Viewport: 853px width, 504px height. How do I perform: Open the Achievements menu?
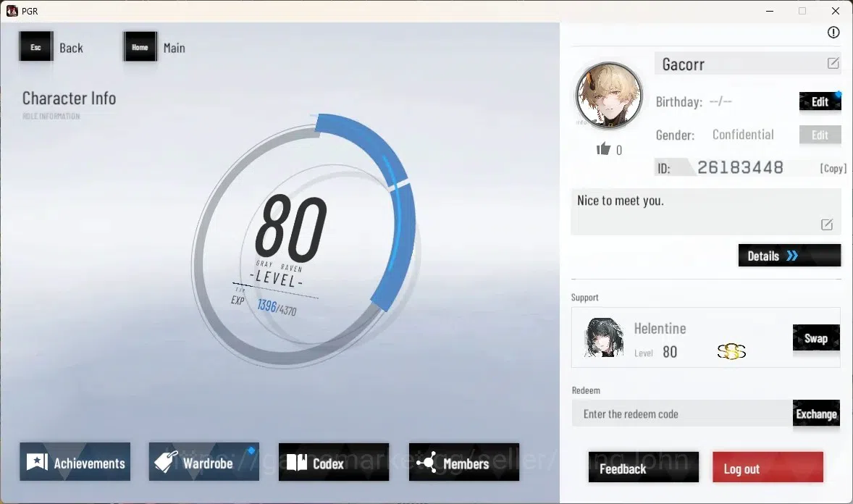coord(75,462)
